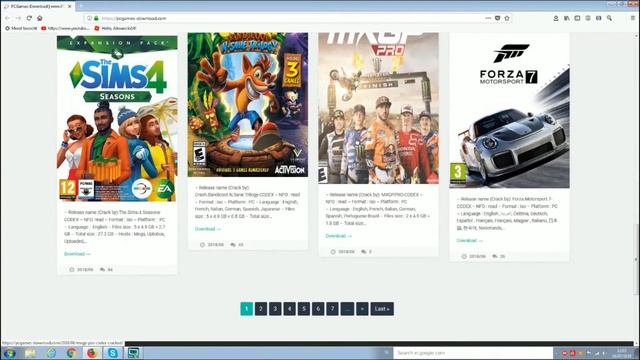Click Download link under Crash Bandicoot
Viewport: 640px width, 360px height.
[208, 229]
